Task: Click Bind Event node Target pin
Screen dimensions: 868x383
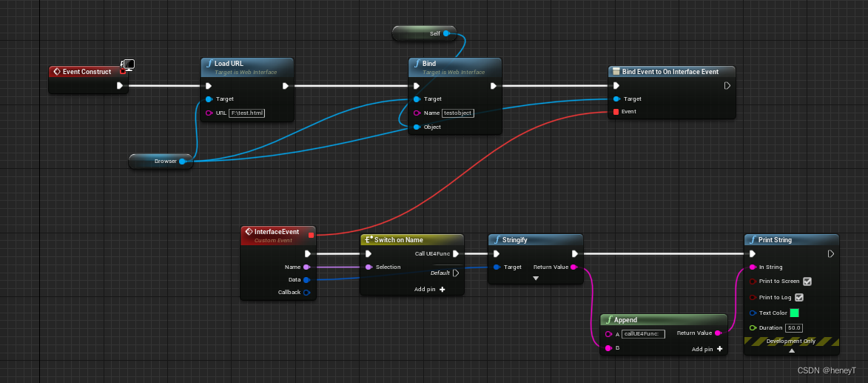Action: tap(616, 99)
